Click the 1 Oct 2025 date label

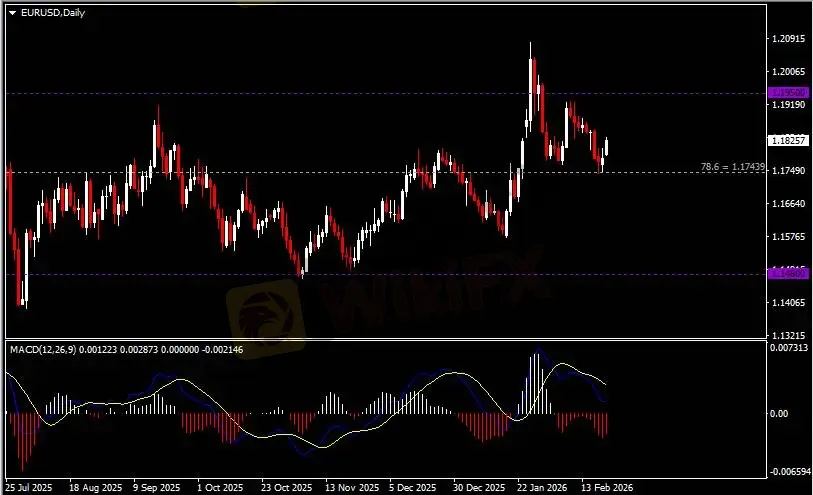(220, 488)
